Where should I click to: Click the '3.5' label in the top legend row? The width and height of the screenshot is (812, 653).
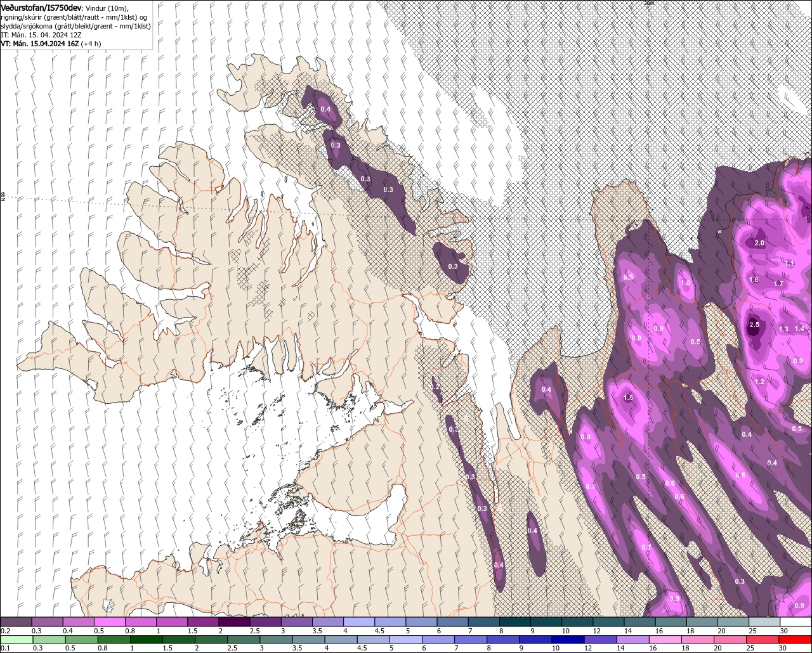pyautogui.click(x=317, y=631)
